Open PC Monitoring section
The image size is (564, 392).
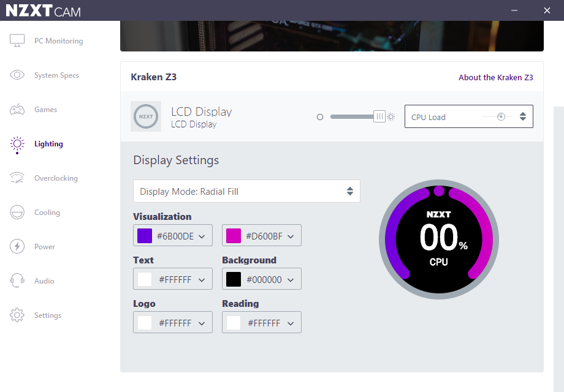tap(59, 41)
